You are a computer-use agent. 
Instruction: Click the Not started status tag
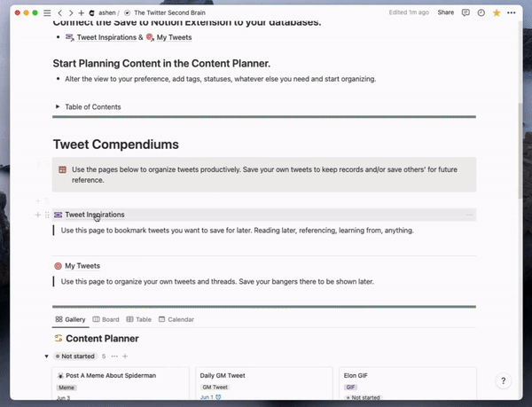(75, 356)
